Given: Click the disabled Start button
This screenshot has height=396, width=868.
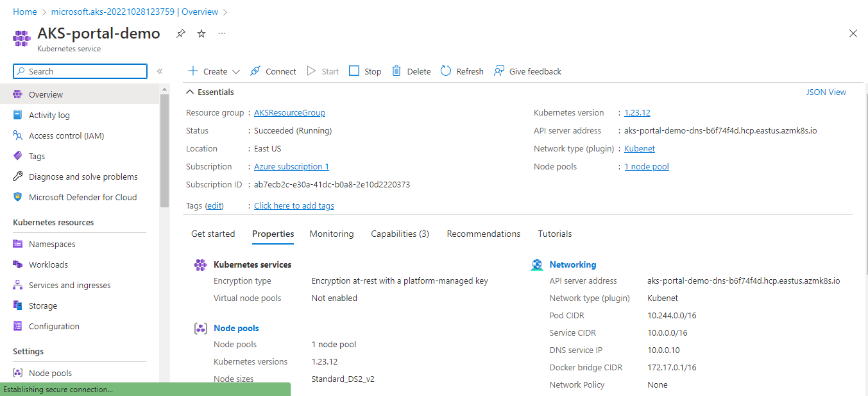Looking at the screenshot, I should tap(323, 71).
